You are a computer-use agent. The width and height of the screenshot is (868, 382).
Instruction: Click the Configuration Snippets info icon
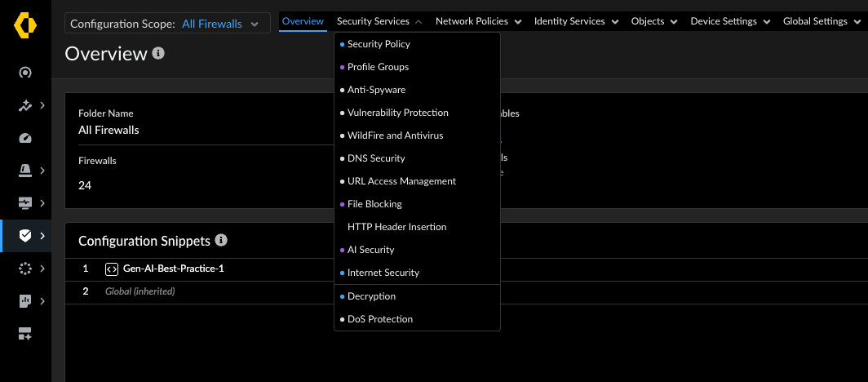[x=221, y=240]
